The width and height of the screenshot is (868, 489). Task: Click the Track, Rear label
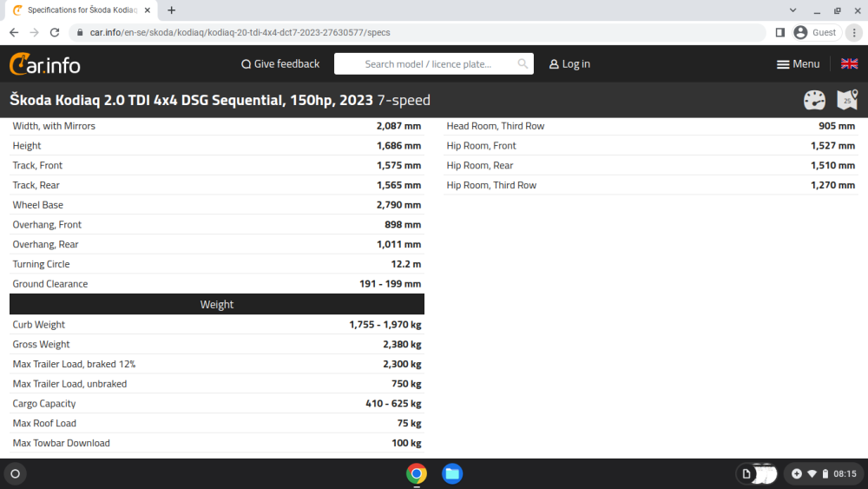tap(36, 185)
